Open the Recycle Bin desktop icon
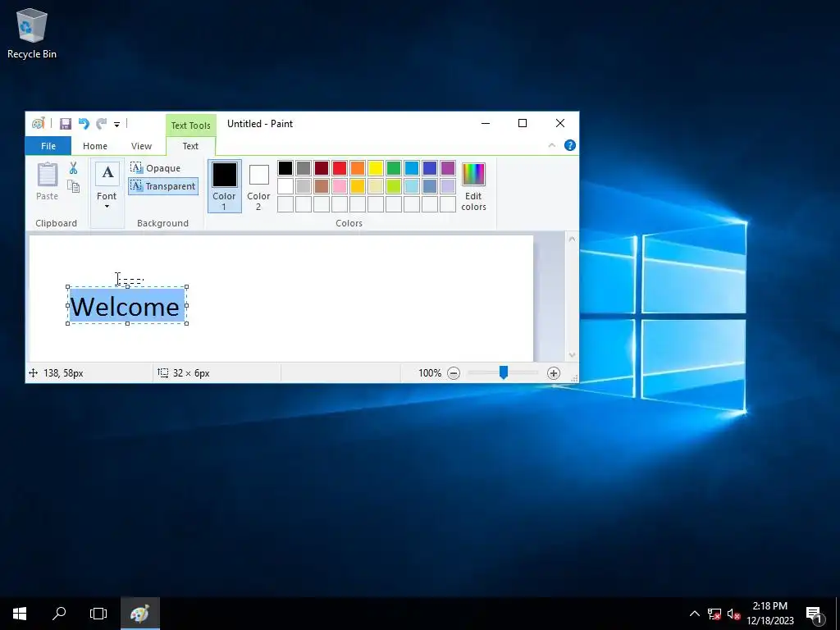 coord(32,33)
